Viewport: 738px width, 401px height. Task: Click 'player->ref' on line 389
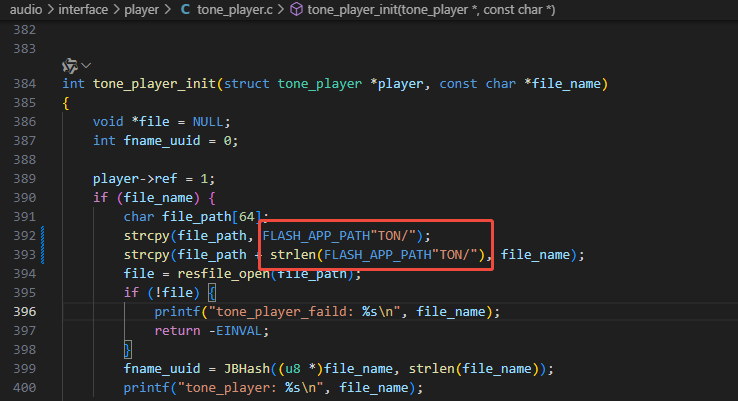[135, 179]
